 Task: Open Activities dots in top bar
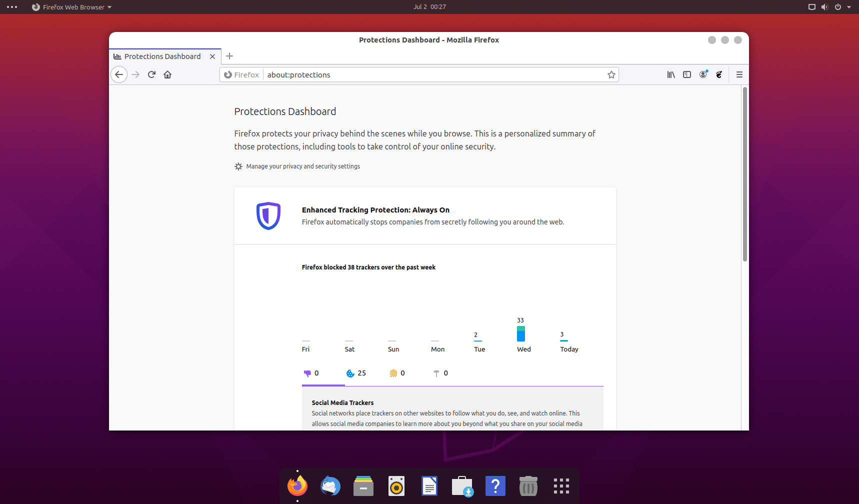(12, 7)
